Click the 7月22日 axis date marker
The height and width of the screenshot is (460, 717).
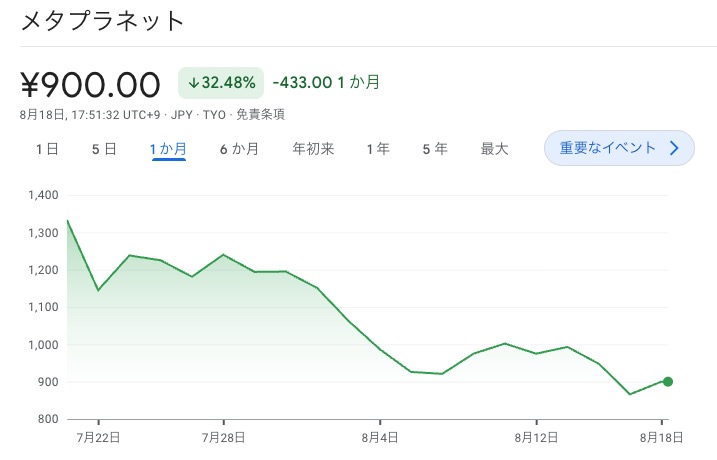click(x=98, y=436)
